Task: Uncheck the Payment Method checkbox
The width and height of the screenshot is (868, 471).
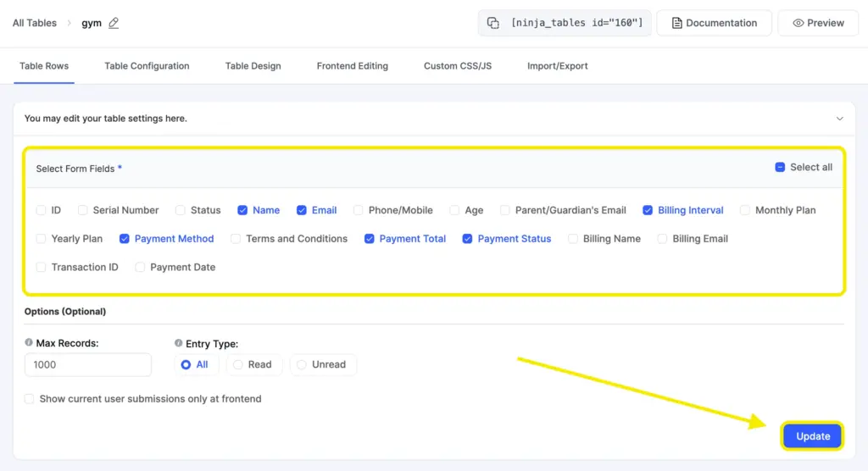Action: [x=124, y=239]
